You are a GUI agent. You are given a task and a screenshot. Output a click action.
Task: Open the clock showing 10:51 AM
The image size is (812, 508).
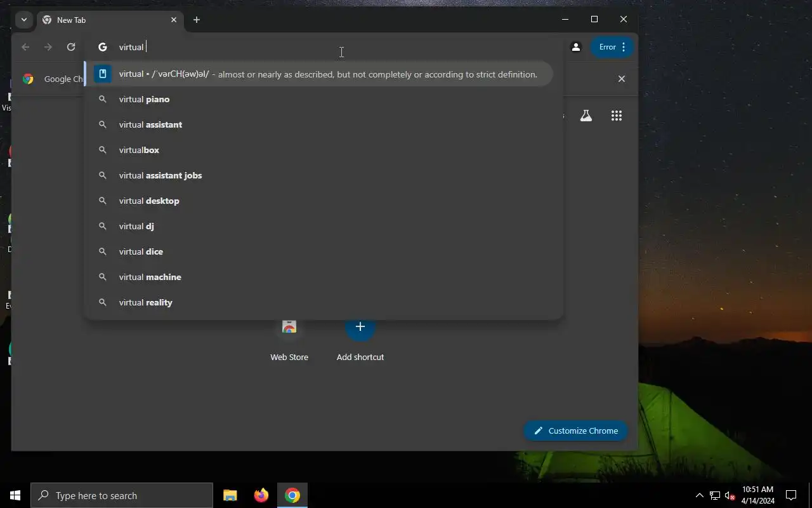[758, 495]
